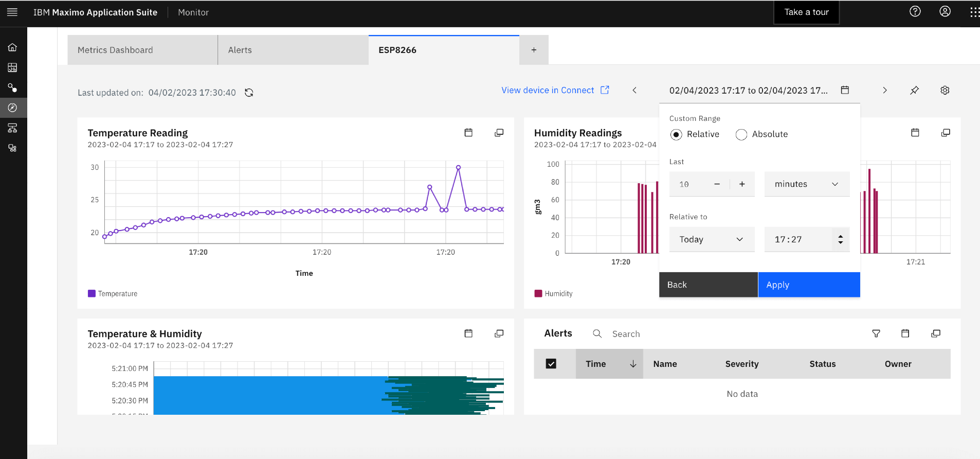Refresh the last updated timestamp
The height and width of the screenshot is (459, 980).
249,93
